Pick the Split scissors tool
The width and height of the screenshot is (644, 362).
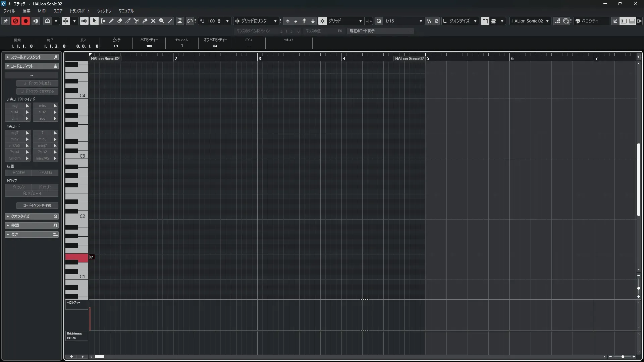point(136,21)
